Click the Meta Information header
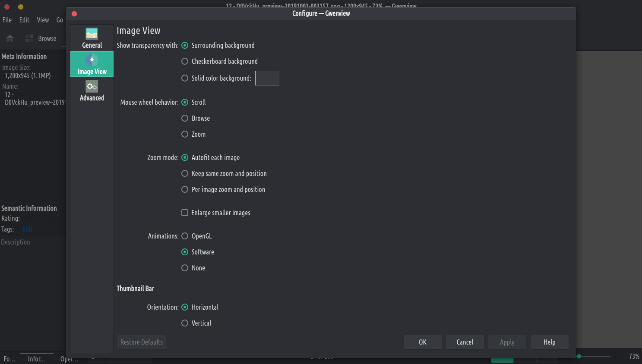Viewport: 642px width, 364px height. click(24, 56)
